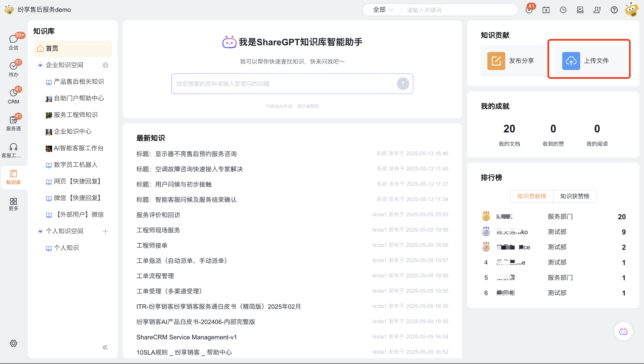Open the help question mark icon
Viewport: 644px width, 364px height.
click(x=614, y=10)
